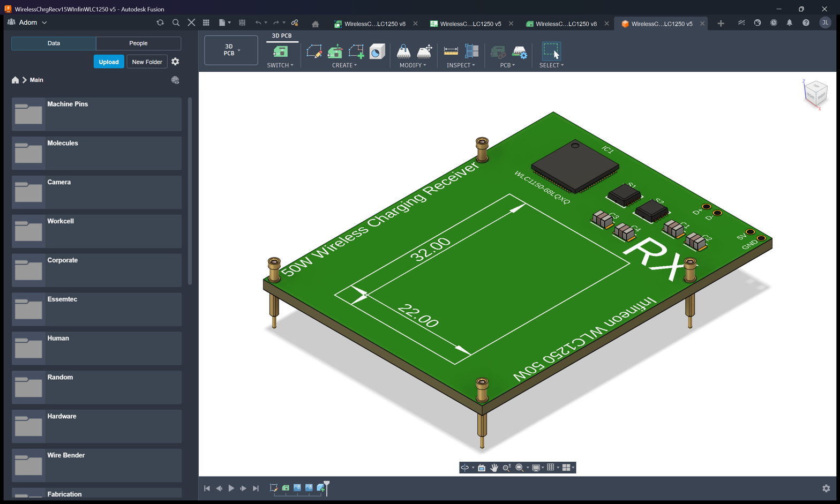
Task: Search the data panel
Action: [176, 22]
